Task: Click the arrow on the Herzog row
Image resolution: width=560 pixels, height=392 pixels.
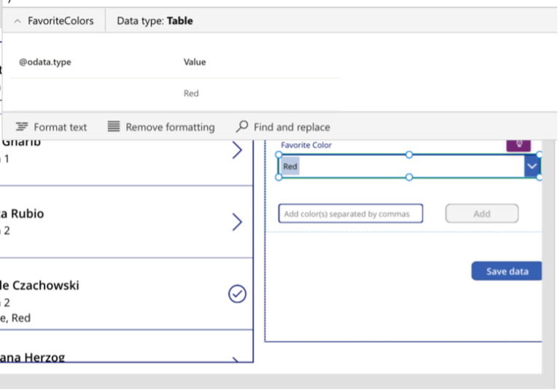Action: click(x=236, y=360)
